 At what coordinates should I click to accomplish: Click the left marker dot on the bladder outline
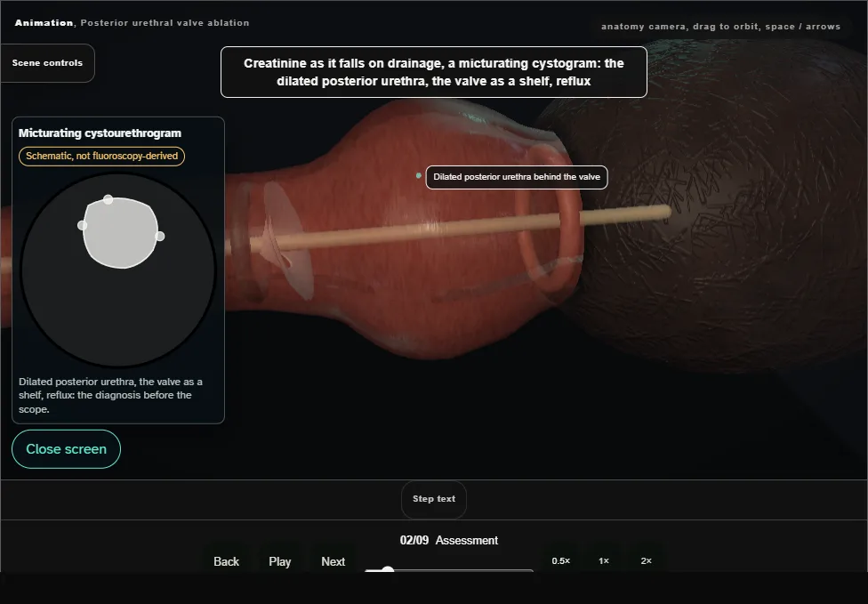(82, 225)
